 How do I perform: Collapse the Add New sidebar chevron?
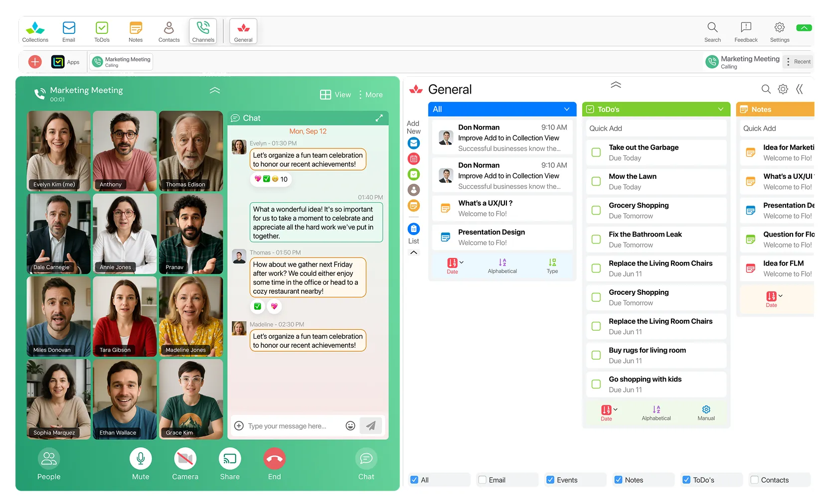[414, 252]
